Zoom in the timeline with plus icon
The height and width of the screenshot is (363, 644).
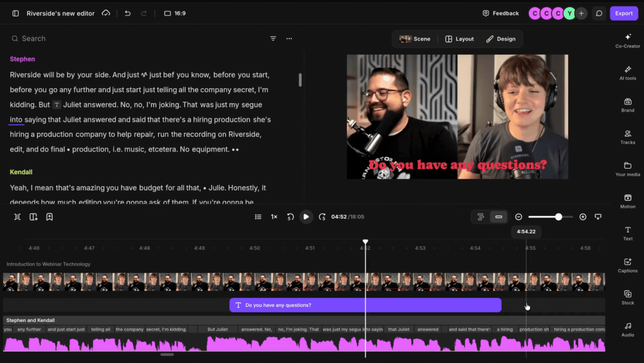pos(583,217)
